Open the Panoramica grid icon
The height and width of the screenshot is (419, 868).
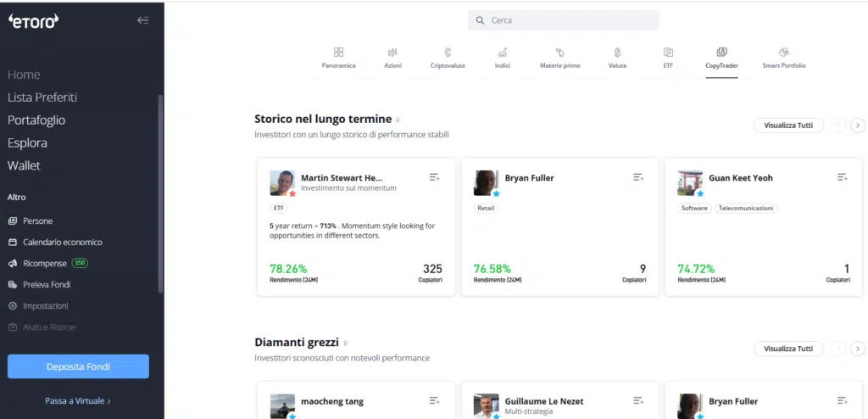tap(339, 52)
